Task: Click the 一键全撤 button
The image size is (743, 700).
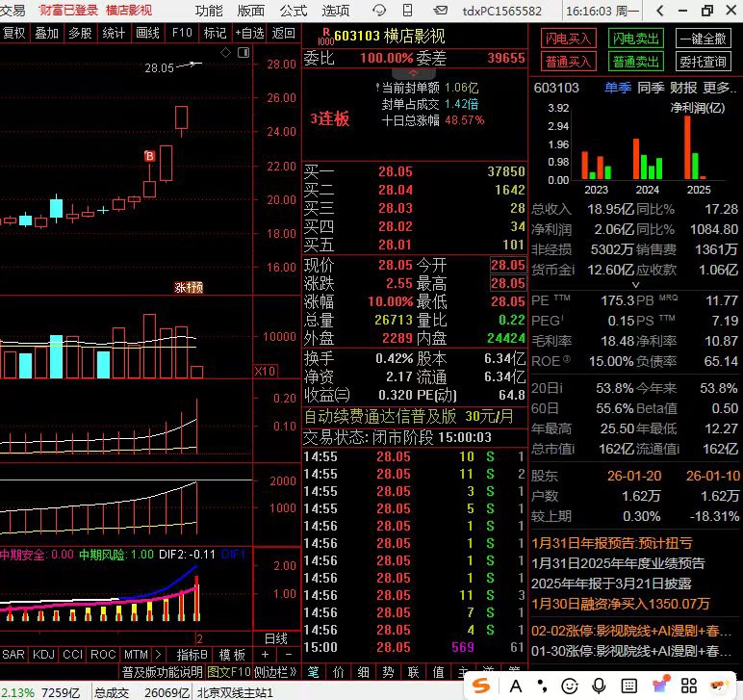Action: (x=704, y=39)
